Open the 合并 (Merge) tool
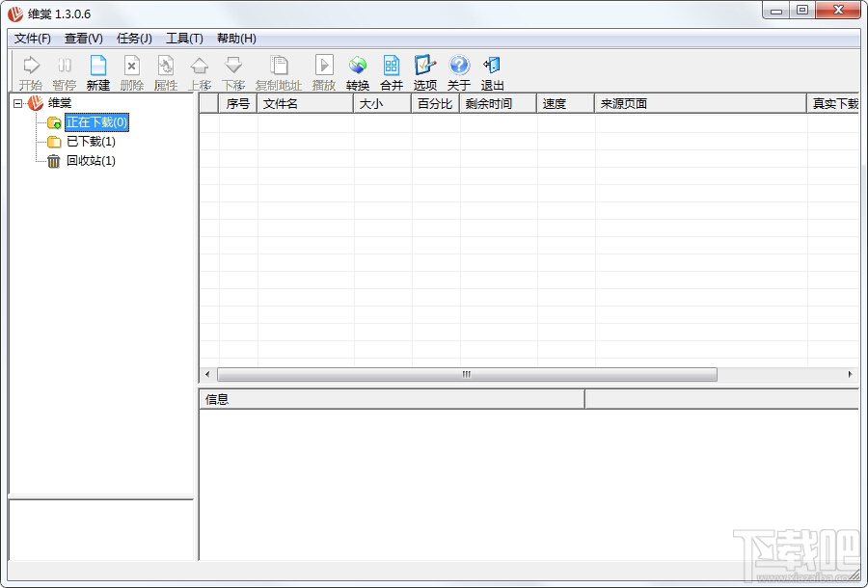868x588 pixels. [x=392, y=72]
